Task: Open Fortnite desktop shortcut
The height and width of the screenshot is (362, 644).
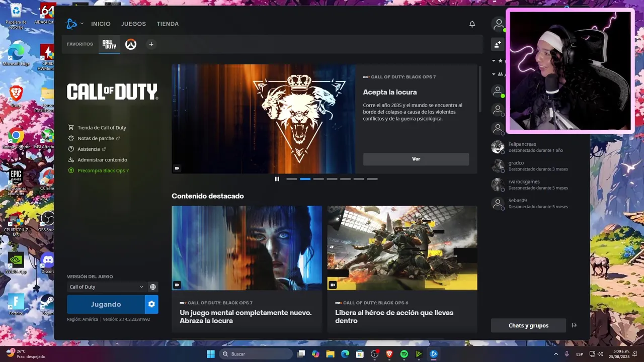Action: point(16,304)
